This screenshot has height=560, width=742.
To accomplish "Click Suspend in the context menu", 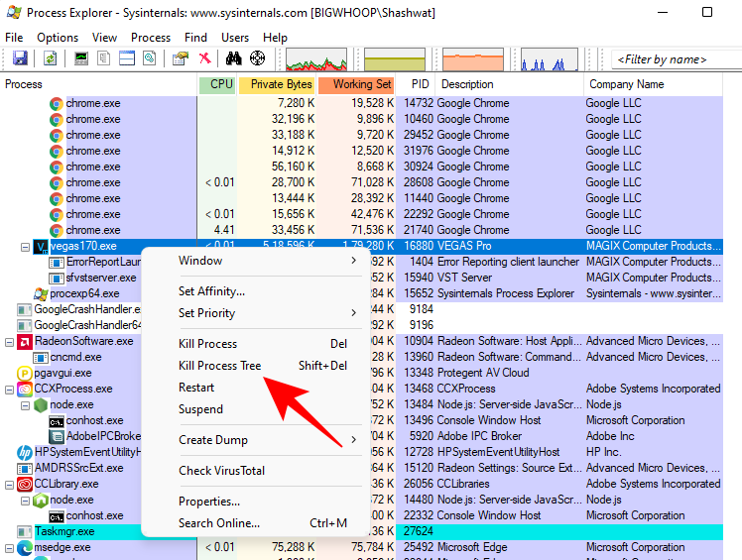I will [x=200, y=409].
